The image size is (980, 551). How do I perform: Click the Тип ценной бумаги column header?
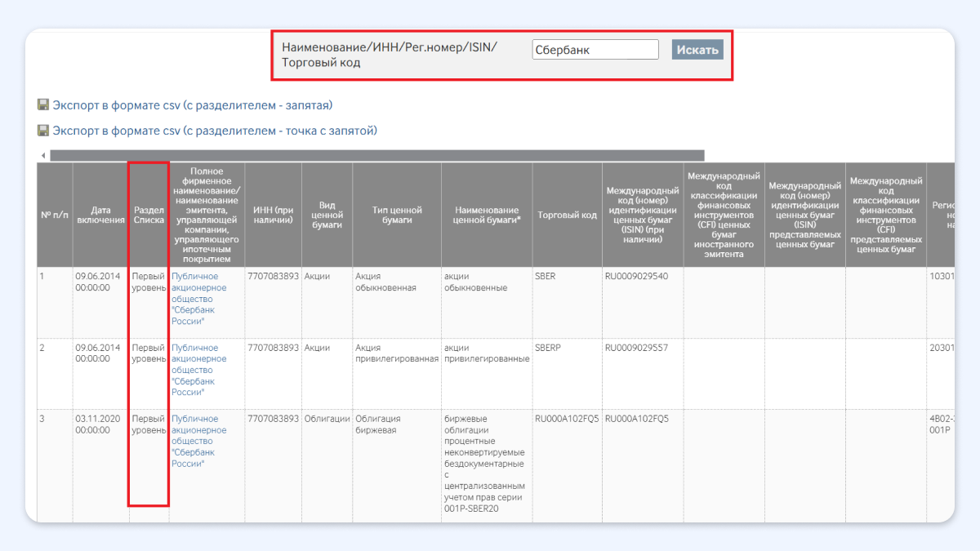coord(397,216)
